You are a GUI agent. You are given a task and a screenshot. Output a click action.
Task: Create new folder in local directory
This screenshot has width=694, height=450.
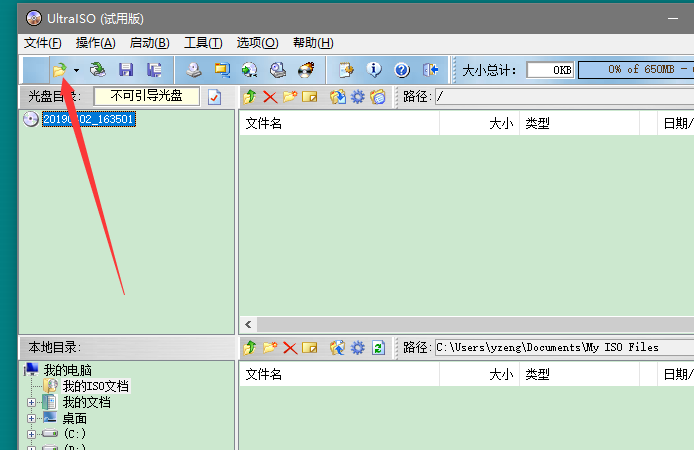(x=270, y=348)
